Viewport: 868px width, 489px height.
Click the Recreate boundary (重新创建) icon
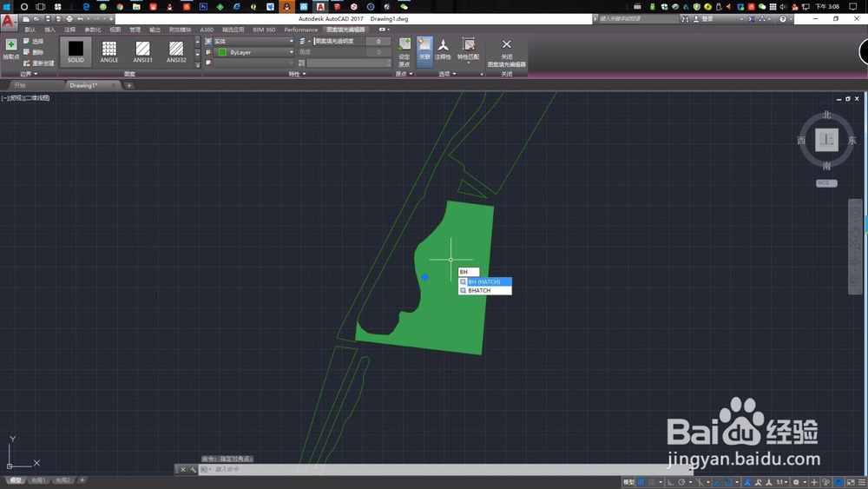click(x=27, y=63)
